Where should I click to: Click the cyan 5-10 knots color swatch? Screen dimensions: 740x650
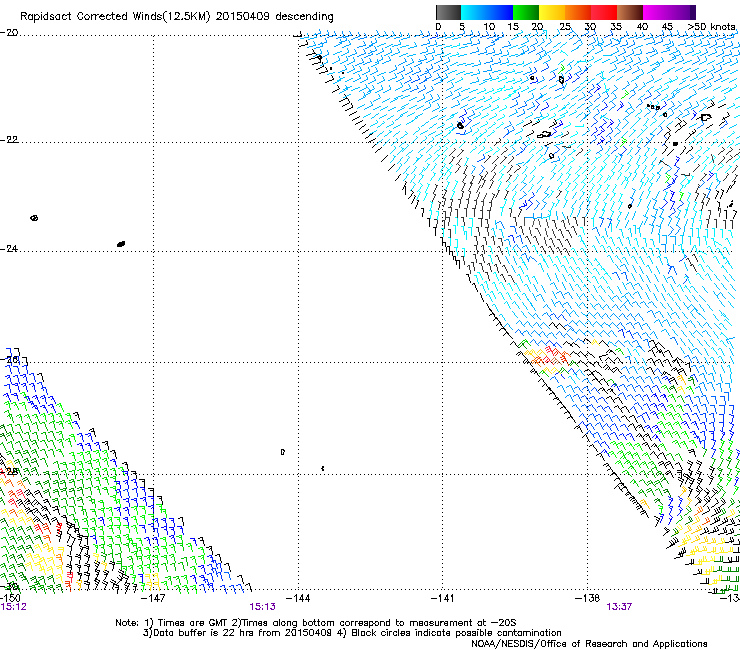click(474, 12)
